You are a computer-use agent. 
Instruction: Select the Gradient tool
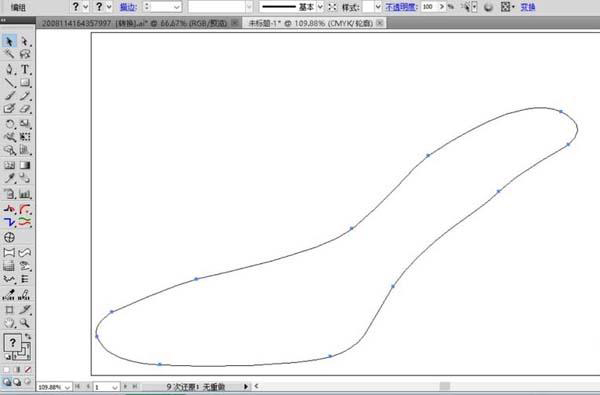tap(25, 165)
